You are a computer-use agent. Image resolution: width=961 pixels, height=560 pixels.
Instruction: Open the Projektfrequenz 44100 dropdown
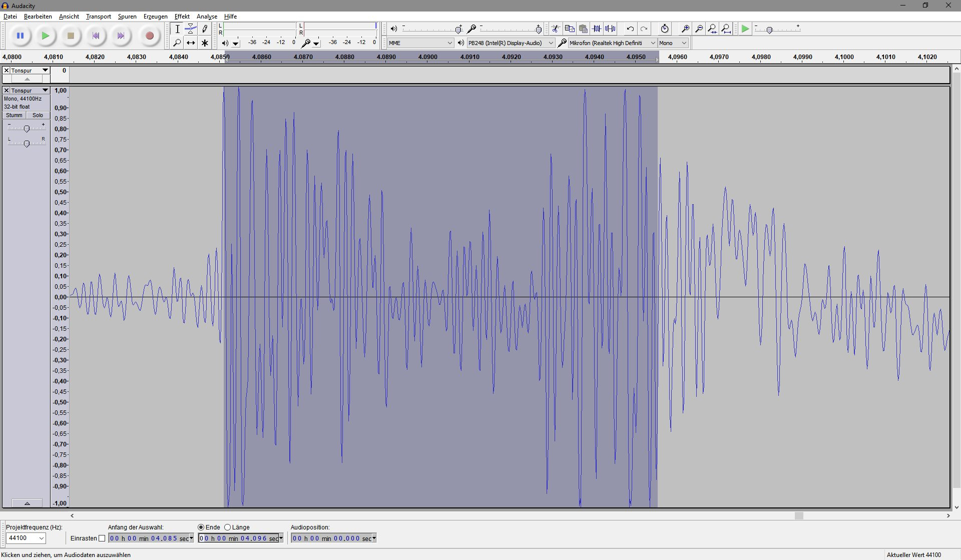26,538
